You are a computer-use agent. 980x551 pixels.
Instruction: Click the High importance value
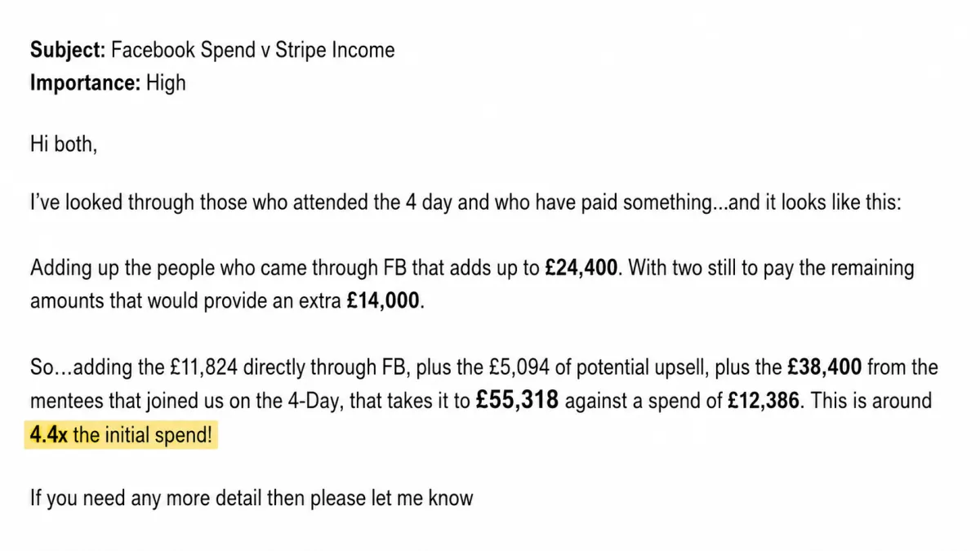click(166, 83)
